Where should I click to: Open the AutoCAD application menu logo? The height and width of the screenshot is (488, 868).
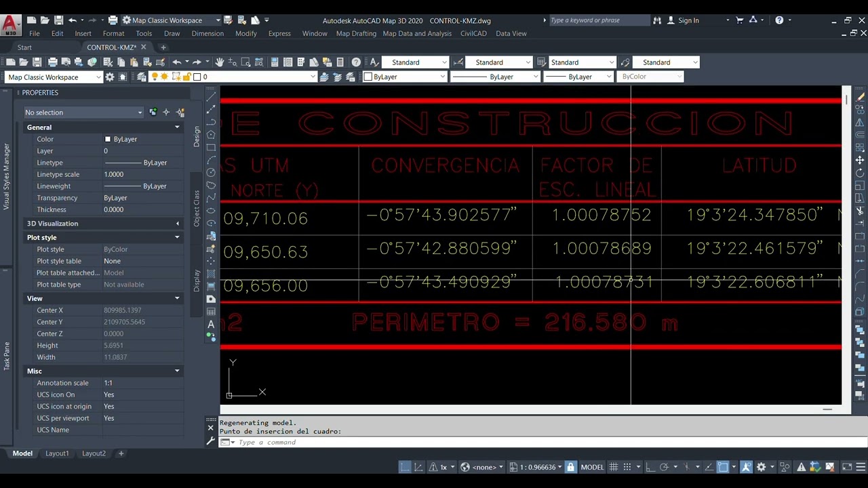(x=9, y=25)
